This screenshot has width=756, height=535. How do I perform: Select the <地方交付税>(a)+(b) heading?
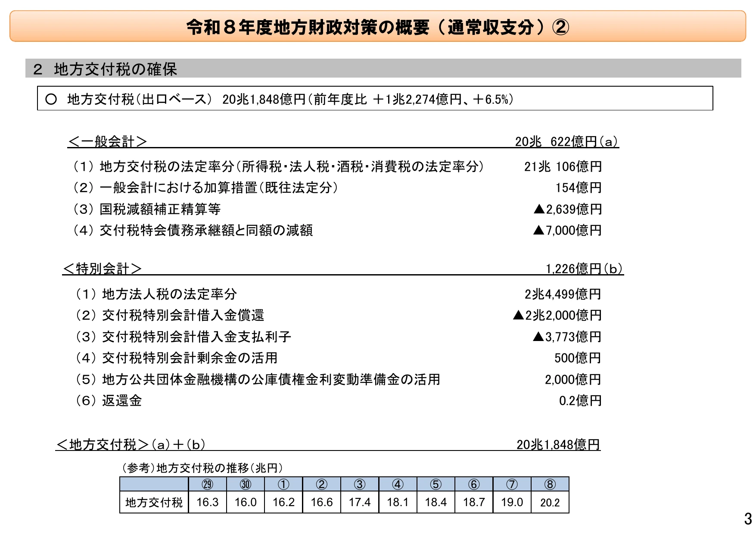pos(131,444)
